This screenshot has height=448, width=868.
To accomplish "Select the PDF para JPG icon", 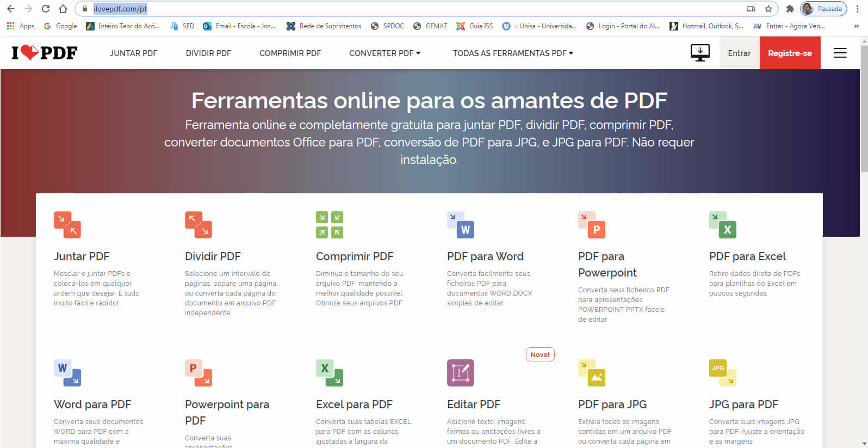I will (x=592, y=373).
